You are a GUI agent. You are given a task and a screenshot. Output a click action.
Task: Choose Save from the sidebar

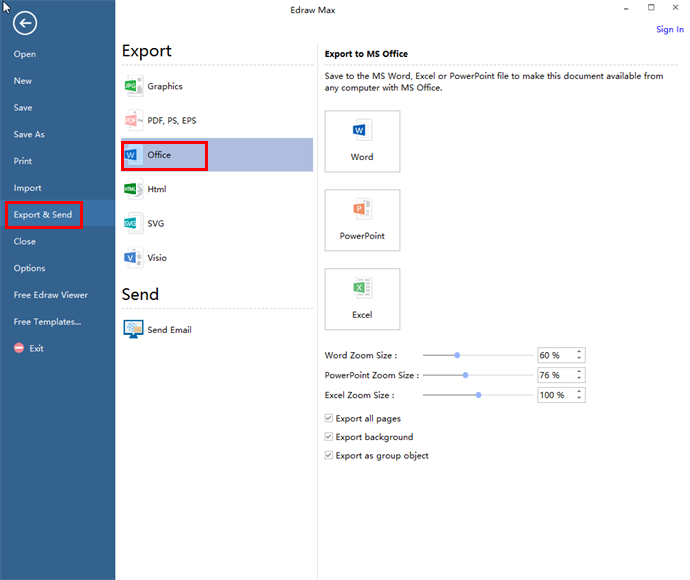(23, 108)
